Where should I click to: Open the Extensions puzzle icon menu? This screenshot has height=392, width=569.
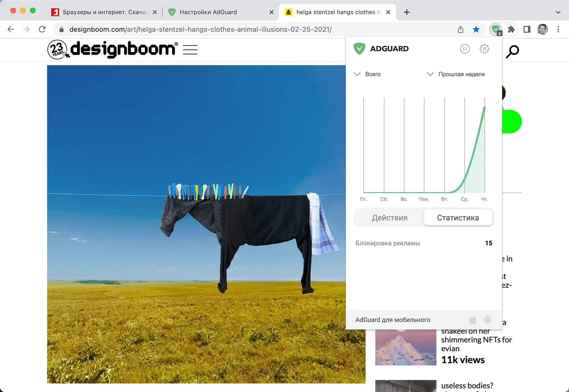tap(511, 29)
